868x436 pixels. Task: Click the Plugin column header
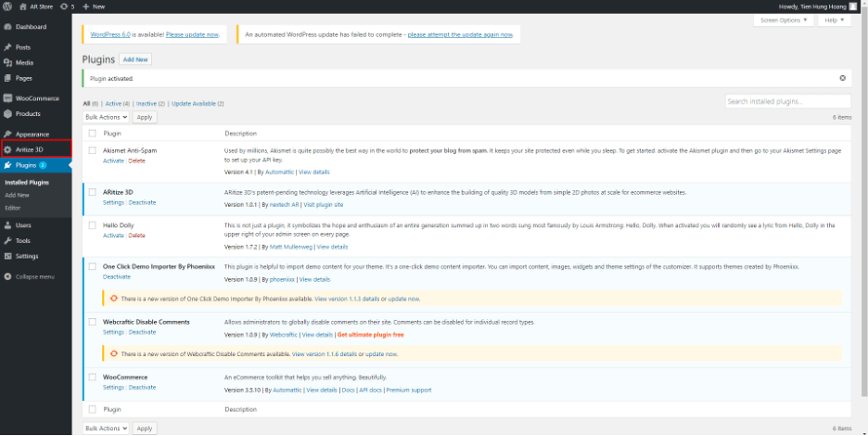click(112, 134)
